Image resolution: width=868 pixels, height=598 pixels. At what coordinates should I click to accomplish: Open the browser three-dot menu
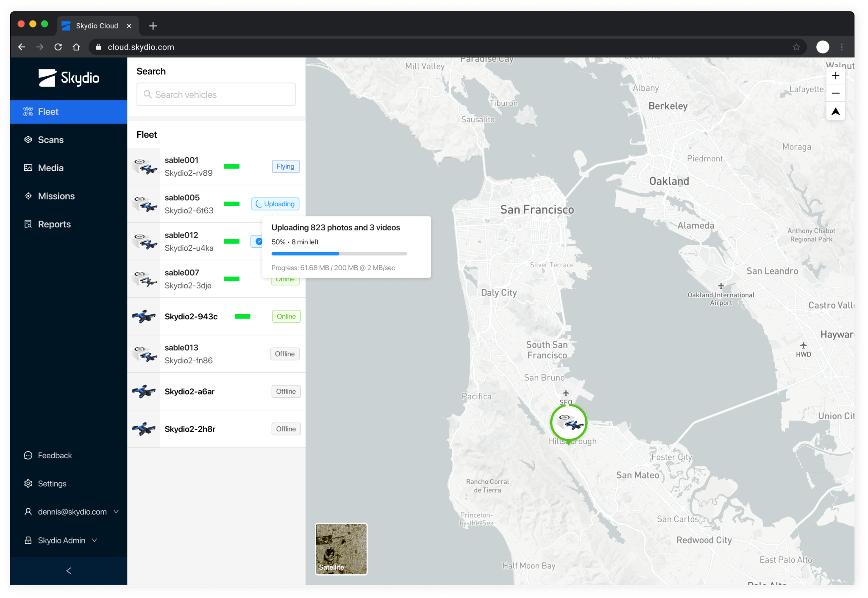point(842,47)
